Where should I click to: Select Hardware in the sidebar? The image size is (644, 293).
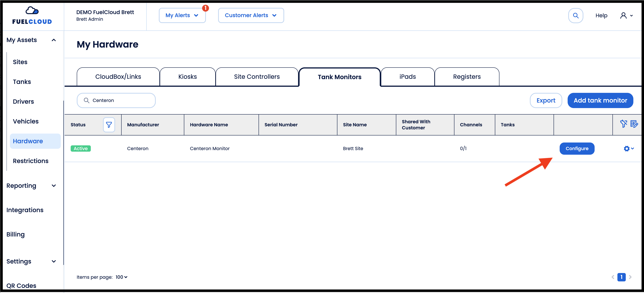pyautogui.click(x=35, y=141)
